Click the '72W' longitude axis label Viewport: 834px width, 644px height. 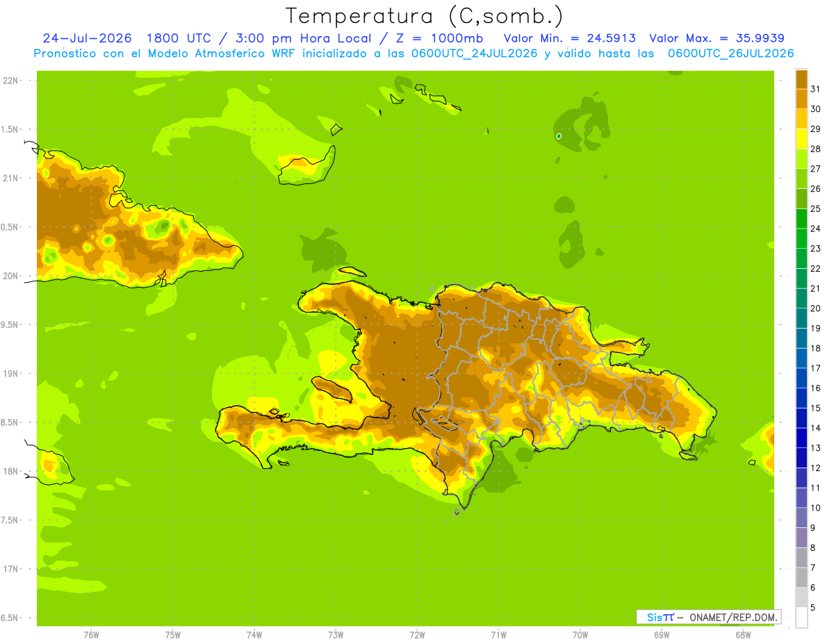point(418,634)
